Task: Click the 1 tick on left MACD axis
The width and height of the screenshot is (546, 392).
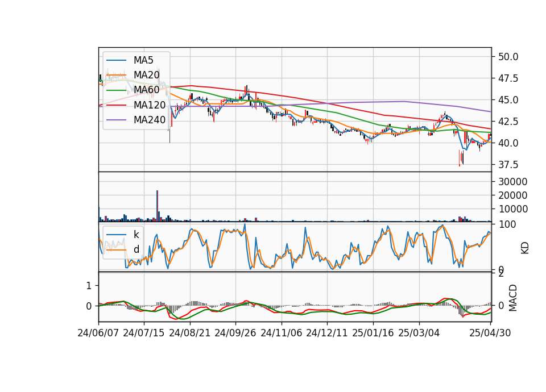Action: [89, 286]
